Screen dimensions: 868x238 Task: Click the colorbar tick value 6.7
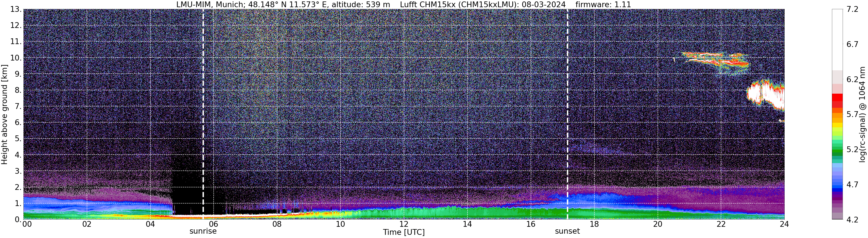[852, 44]
